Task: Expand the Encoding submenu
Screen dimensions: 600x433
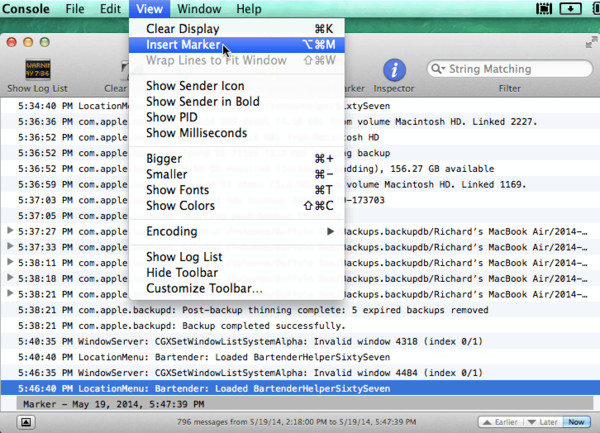Action: [237, 231]
